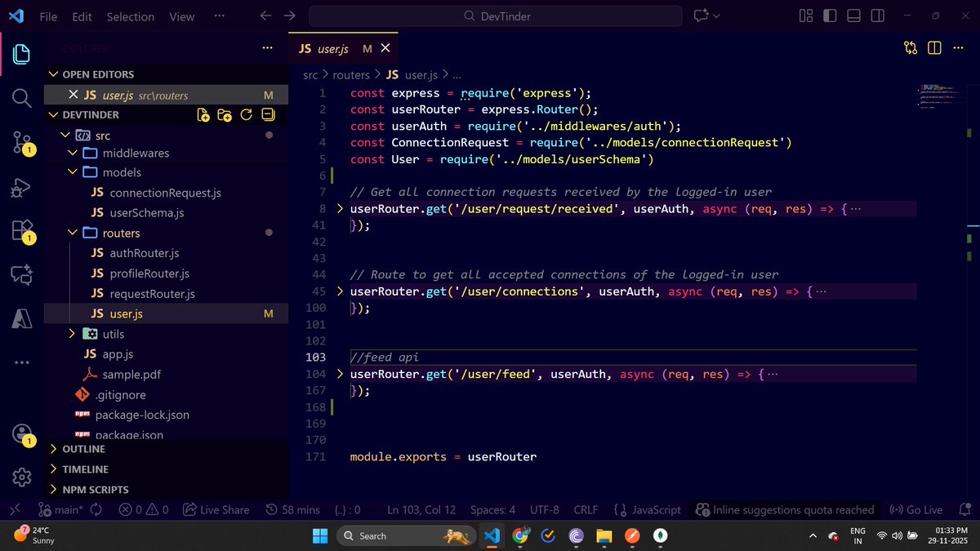Expand the utils folder
This screenshot has width=980, height=551.
[72, 334]
